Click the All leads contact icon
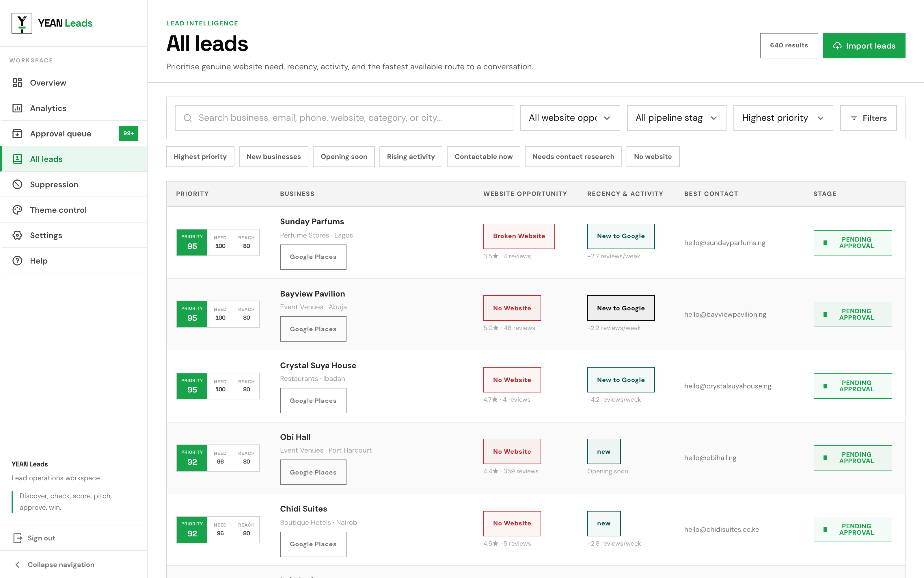The image size is (924, 578). coord(17,159)
